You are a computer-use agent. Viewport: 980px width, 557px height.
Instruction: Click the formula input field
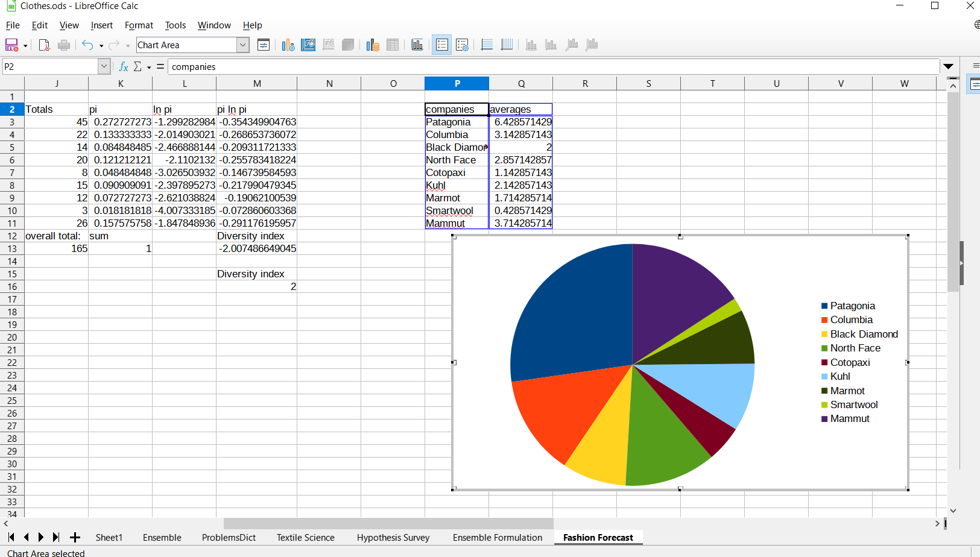(553, 66)
